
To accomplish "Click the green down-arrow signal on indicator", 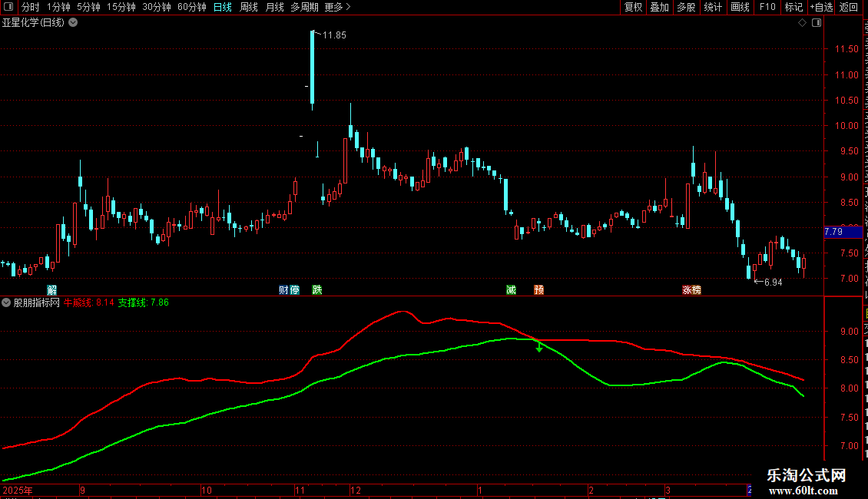I will click(x=539, y=348).
